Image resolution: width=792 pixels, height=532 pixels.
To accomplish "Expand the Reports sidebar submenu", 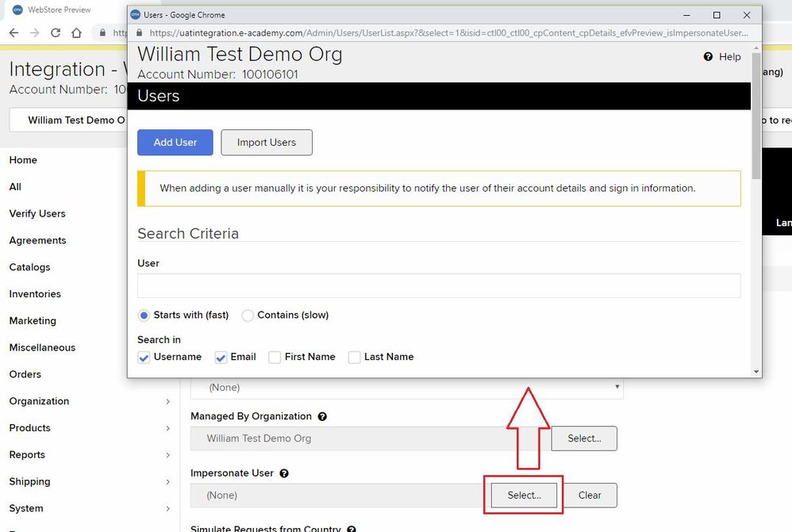I will (x=167, y=455).
